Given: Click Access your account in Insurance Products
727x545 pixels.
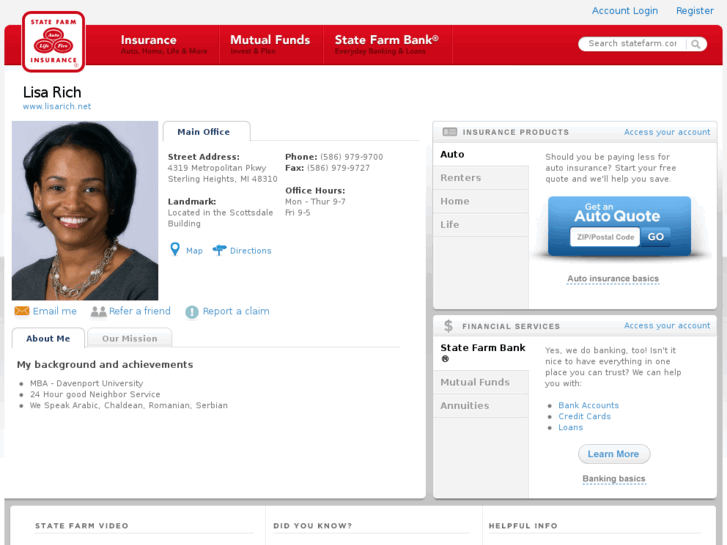Looking at the screenshot, I should (667, 132).
